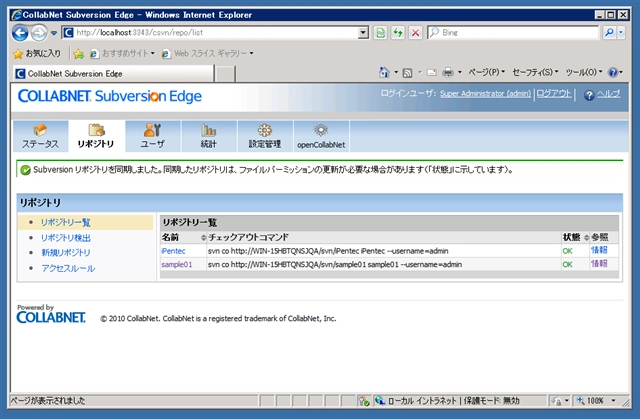This screenshot has height=419, width=640.
Task: Open the openCollabNet tab
Action: (x=321, y=136)
